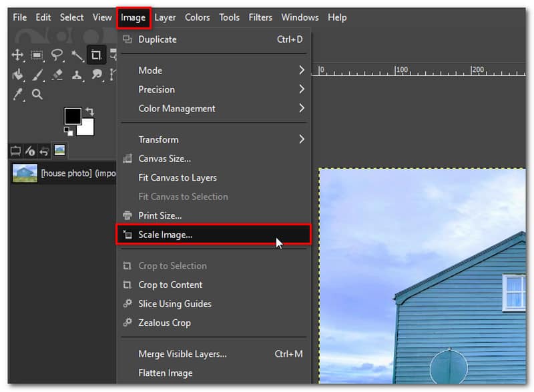This screenshot has width=534, height=392.
Task: Open the Colors menu
Action: click(197, 17)
